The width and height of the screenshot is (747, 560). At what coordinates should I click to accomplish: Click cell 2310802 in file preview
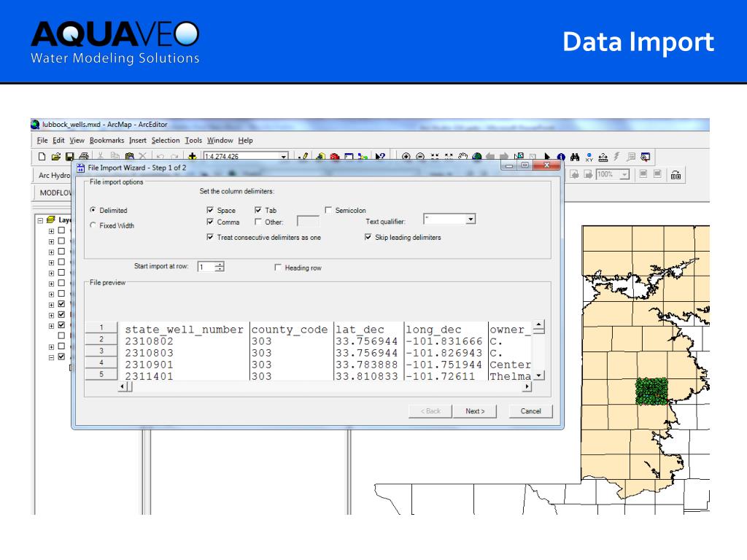149,341
